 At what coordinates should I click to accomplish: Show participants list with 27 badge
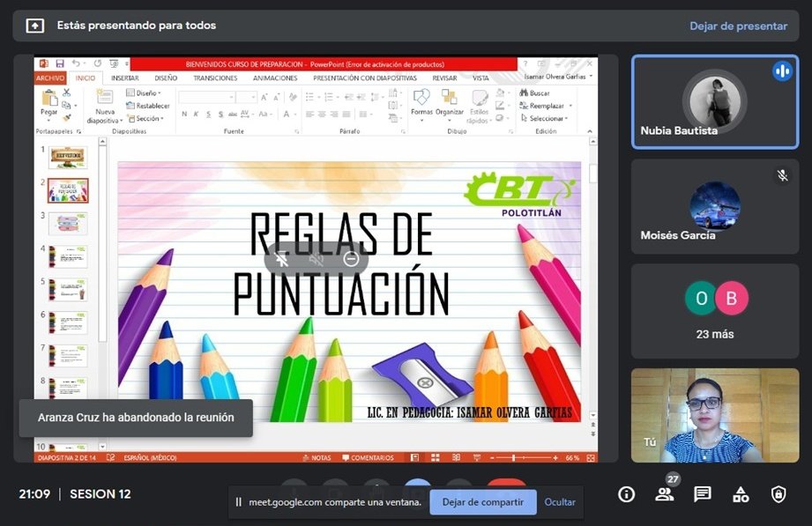pyautogui.click(x=665, y=493)
